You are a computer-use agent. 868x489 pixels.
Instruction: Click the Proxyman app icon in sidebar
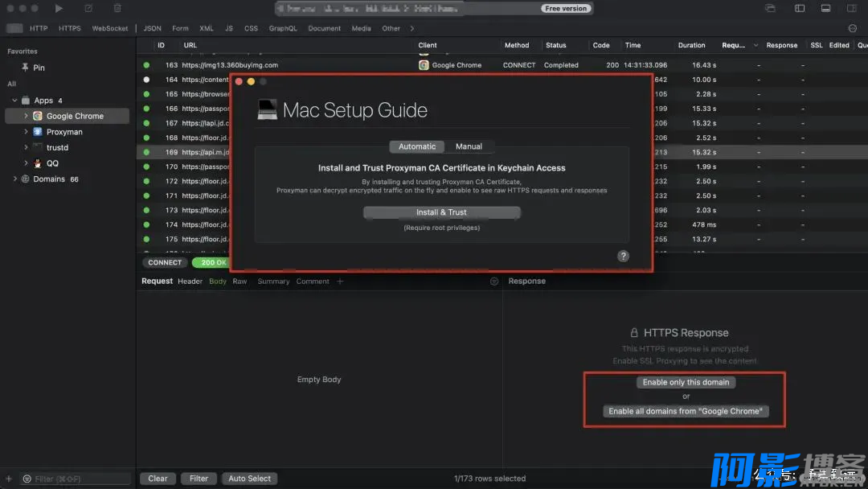coord(38,132)
